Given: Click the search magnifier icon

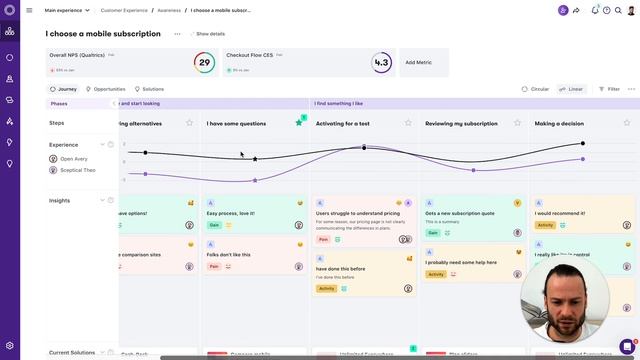Looking at the screenshot, I should click(618, 11).
